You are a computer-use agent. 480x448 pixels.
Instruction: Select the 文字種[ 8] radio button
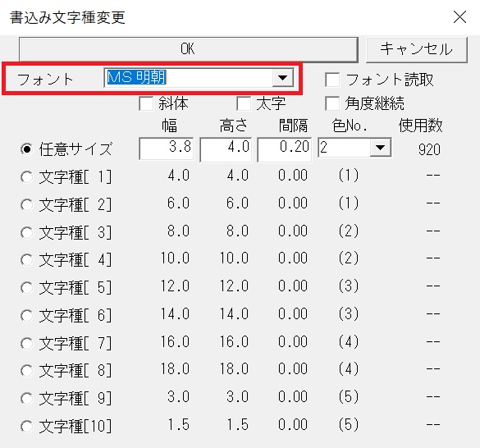[x=26, y=371]
